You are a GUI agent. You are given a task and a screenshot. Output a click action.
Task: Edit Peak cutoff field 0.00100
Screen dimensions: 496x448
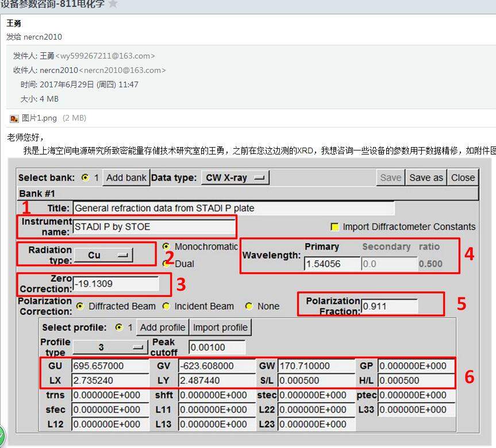217,347
